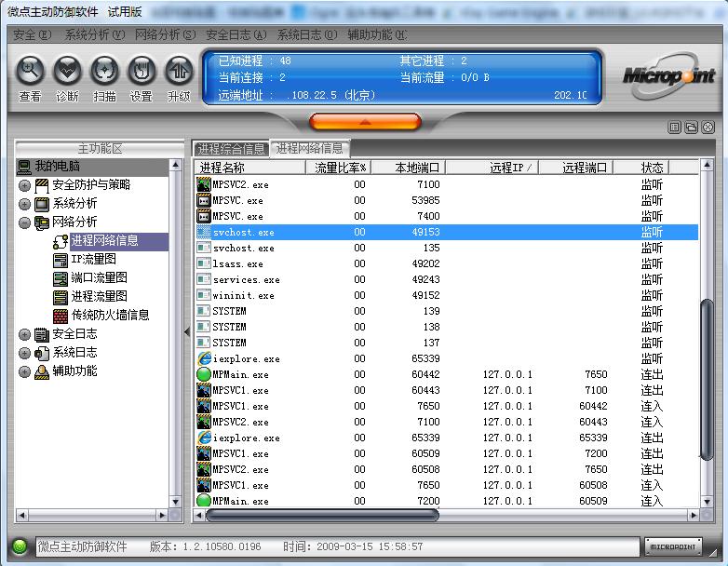Click the 版本 1.2.10580.0196 status text
Screen dimensions: 728x566
tap(205, 546)
